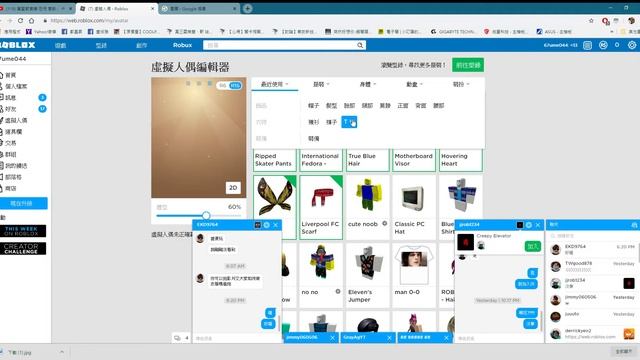The image size is (640, 360).
Task: Open the first Facebook bookmark
Action: (72, 31)
